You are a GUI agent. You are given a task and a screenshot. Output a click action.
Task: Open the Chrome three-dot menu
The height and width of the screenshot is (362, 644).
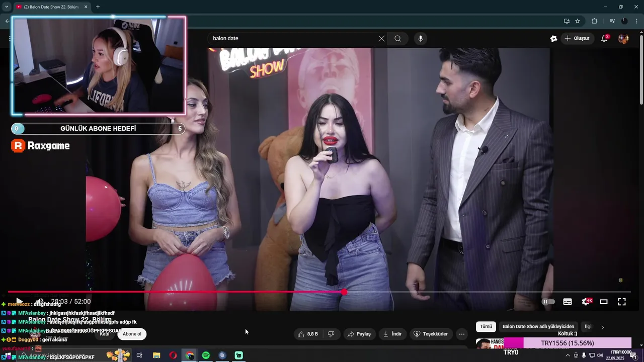[636, 21]
